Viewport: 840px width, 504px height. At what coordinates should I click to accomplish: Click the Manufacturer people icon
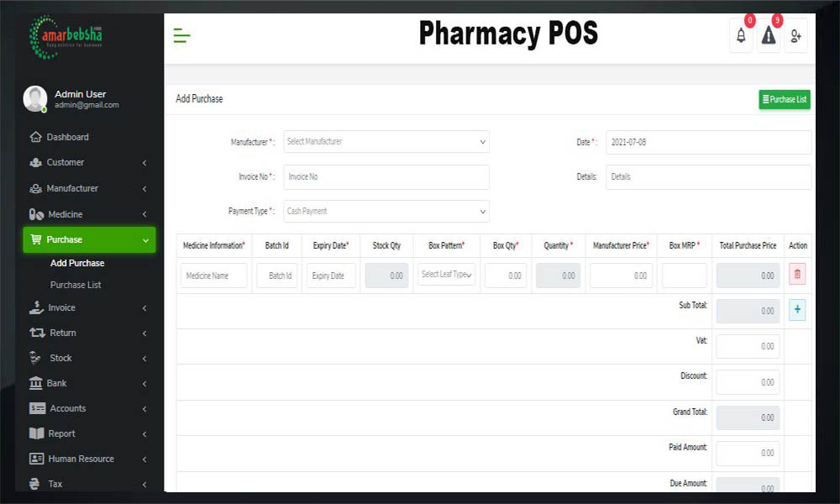pyautogui.click(x=35, y=188)
